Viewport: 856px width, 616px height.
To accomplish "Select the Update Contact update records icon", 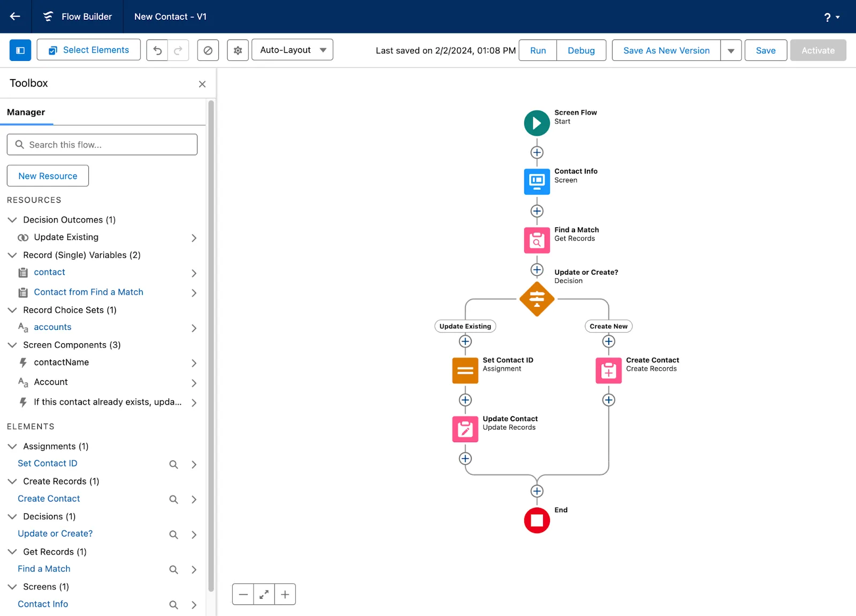I will (x=465, y=429).
